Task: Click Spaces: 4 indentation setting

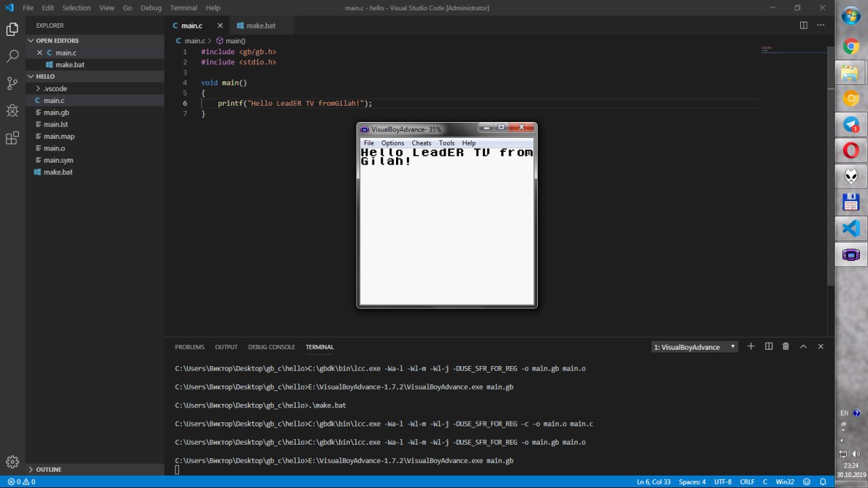Action: pos(692,482)
